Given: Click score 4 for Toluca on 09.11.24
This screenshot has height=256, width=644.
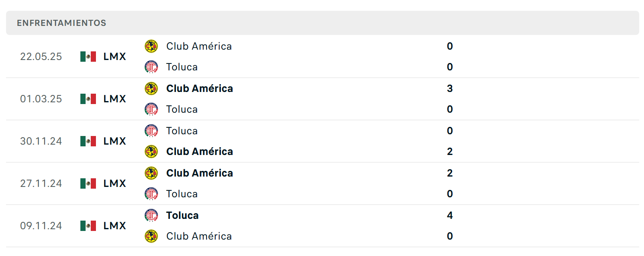Looking at the screenshot, I should point(450,215).
